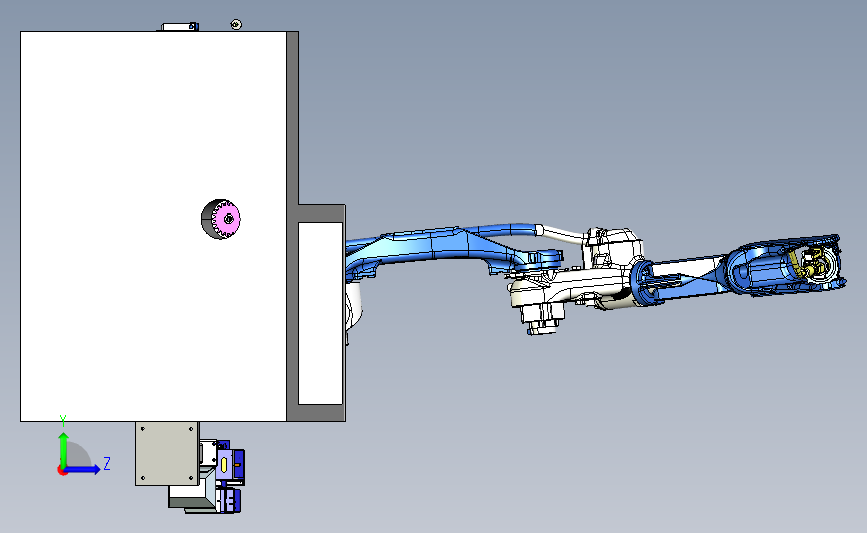
Task: Click the blue Z axis of the triad
Action: pyautogui.click(x=83, y=469)
